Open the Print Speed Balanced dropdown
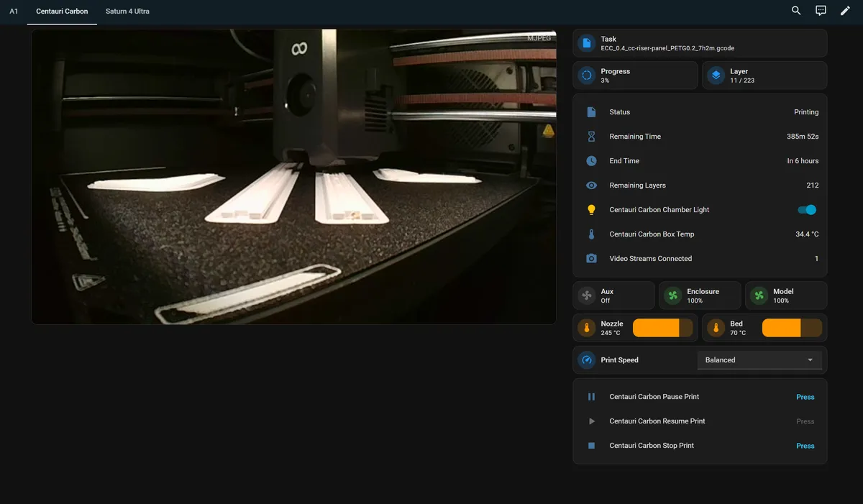Image resolution: width=863 pixels, height=504 pixels. [759, 360]
